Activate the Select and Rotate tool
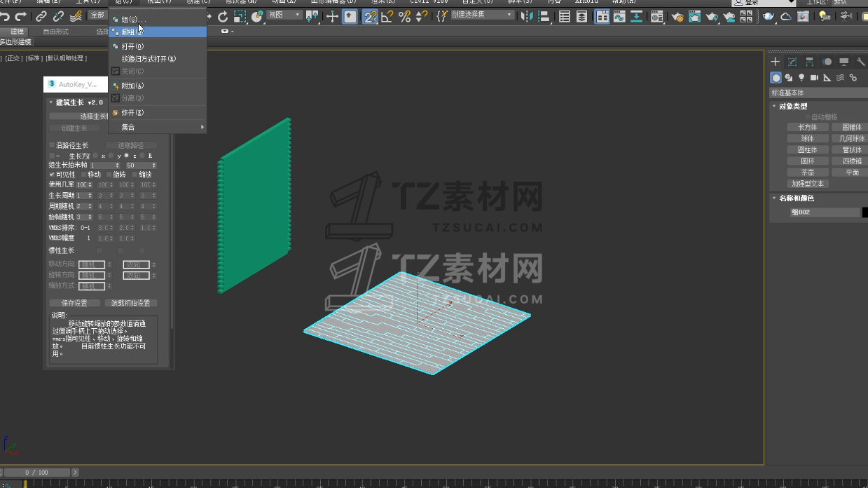This screenshot has height=488, width=868. [x=223, y=16]
